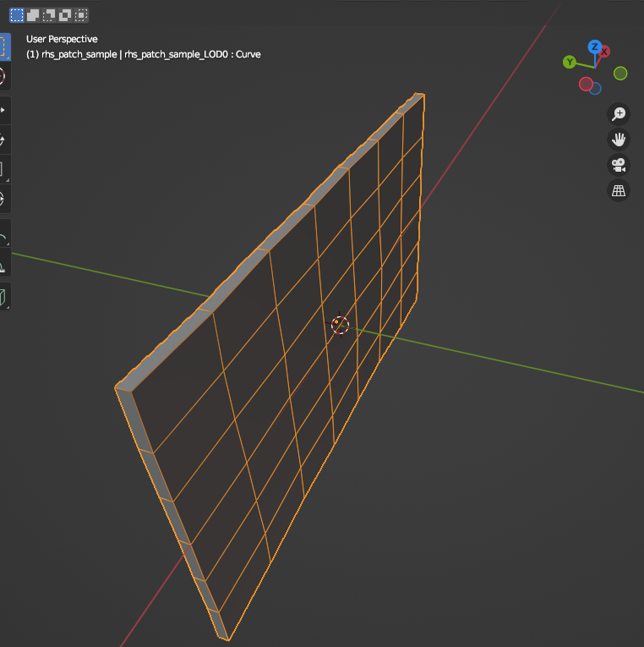Click the Zoom view magnifier button
This screenshot has height=647, width=644.
(x=619, y=114)
